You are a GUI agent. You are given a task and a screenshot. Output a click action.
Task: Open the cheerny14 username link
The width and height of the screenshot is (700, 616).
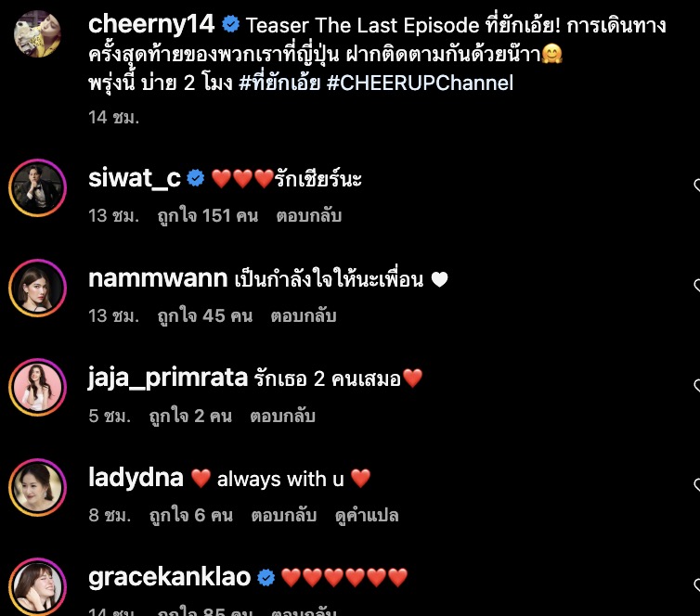tap(151, 24)
